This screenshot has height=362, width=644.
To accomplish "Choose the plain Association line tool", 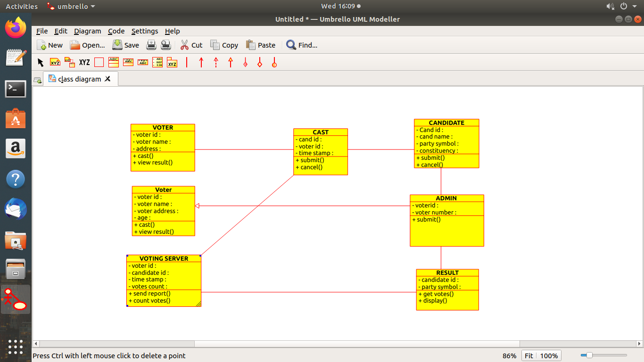I will pos(186,62).
